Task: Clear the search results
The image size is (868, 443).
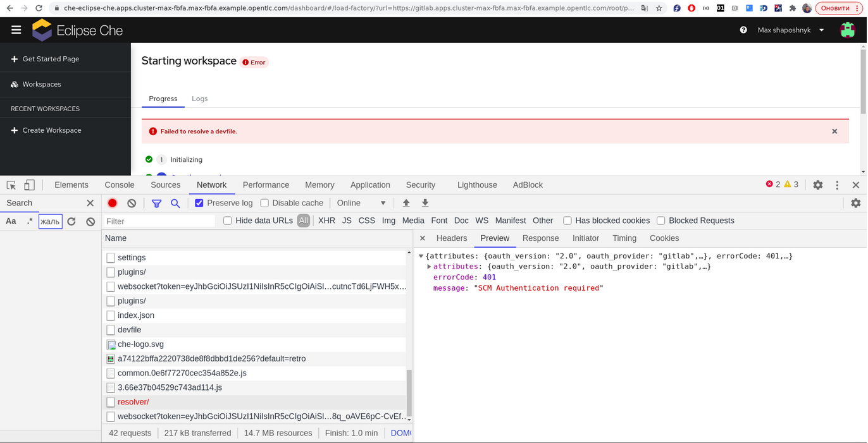Action: point(90,221)
